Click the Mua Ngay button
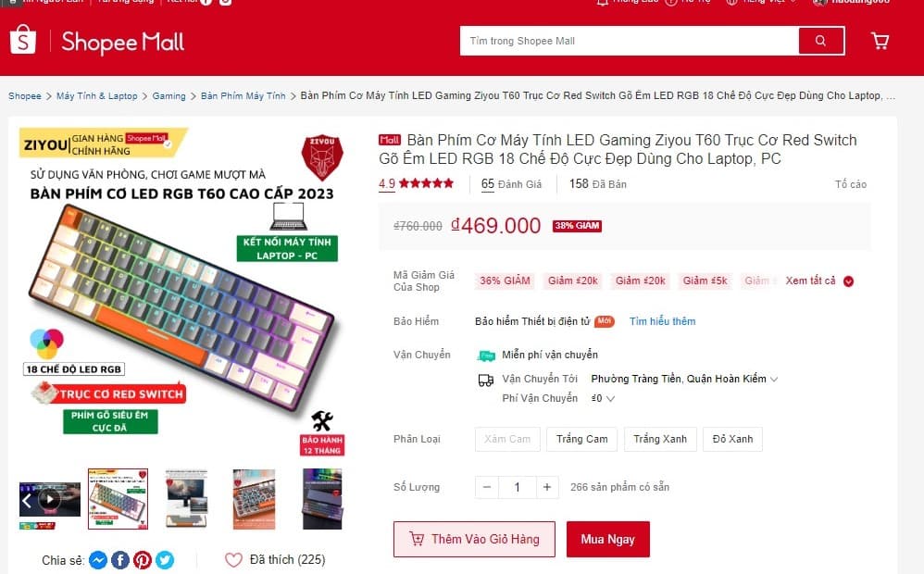This screenshot has height=574, width=924. click(608, 539)
